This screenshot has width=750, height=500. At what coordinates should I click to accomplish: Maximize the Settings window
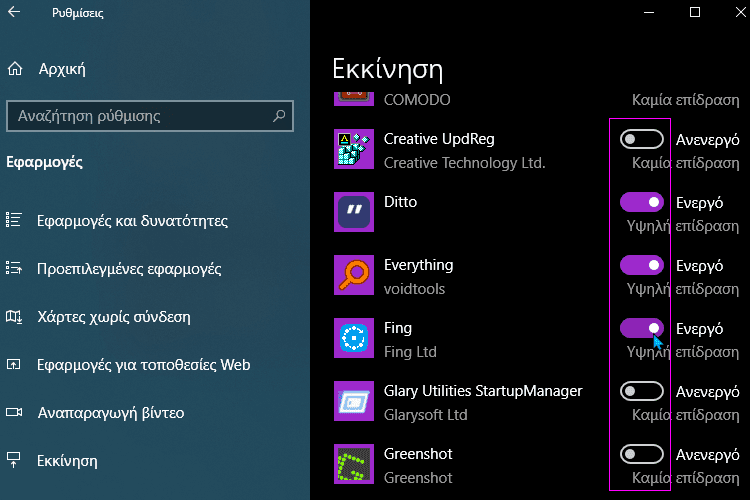(695, 12)
